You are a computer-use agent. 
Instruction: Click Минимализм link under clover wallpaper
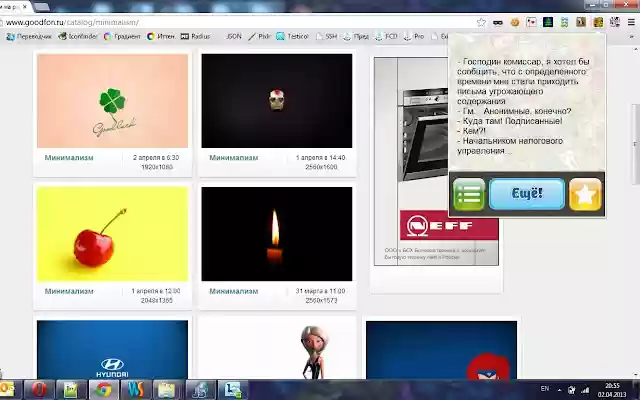click(x=69, y=158)
